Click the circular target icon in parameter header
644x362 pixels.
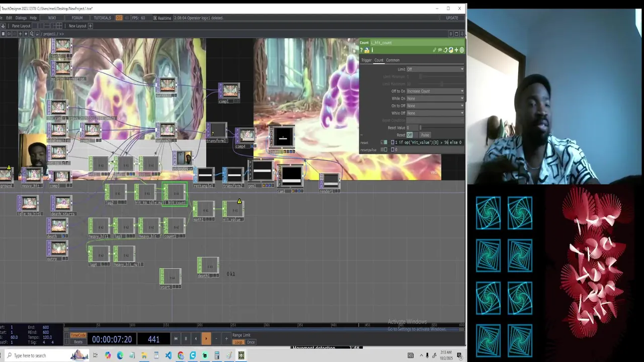[462, 50]
